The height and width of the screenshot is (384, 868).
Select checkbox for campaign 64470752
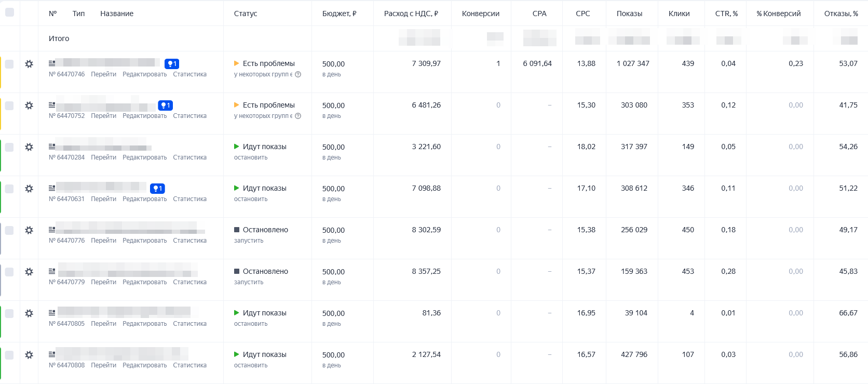[9, 105]
